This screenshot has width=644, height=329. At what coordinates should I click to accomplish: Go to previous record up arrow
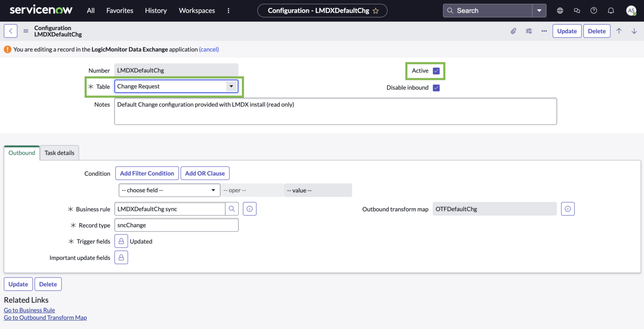619,31
